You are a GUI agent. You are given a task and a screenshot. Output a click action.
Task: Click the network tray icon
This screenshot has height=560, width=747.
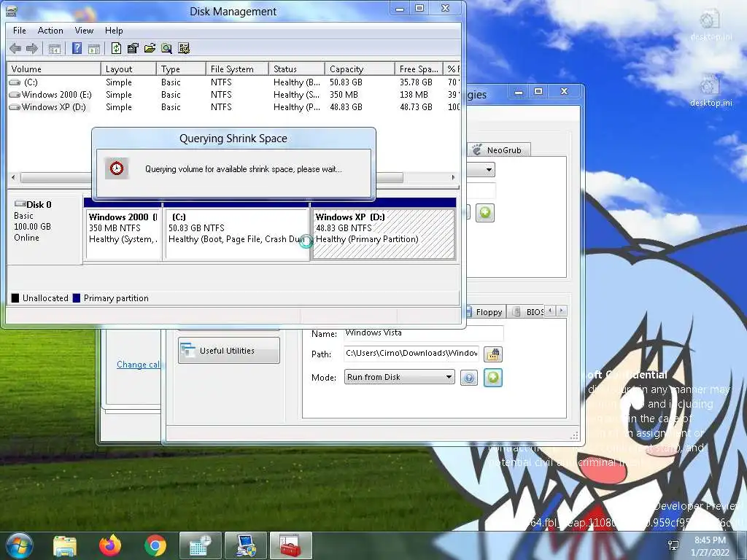[673, 545]
